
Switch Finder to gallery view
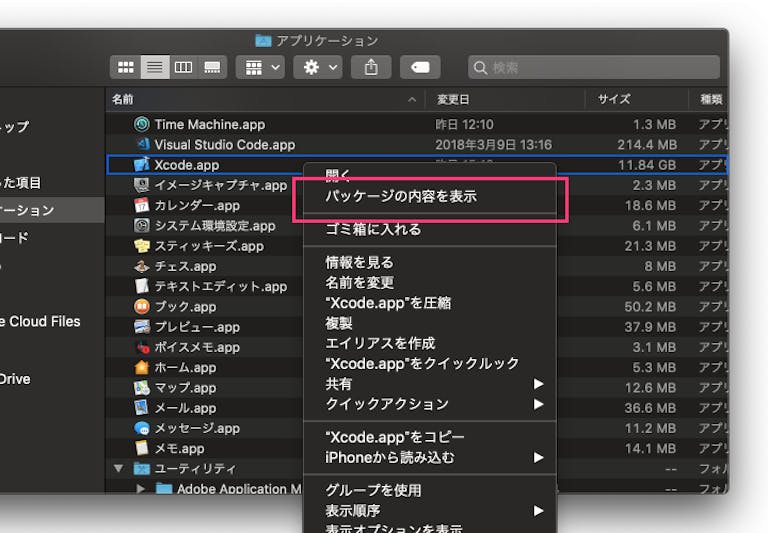pos(212,67)
